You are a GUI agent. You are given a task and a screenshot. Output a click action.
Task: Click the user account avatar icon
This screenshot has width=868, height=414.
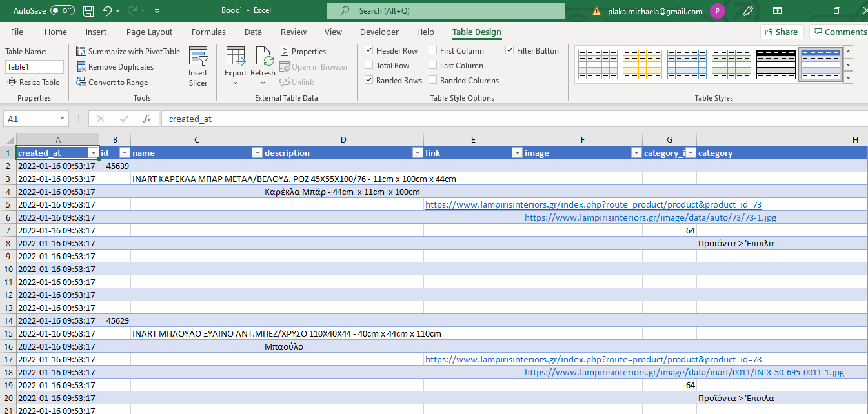[x=716, y=11]
